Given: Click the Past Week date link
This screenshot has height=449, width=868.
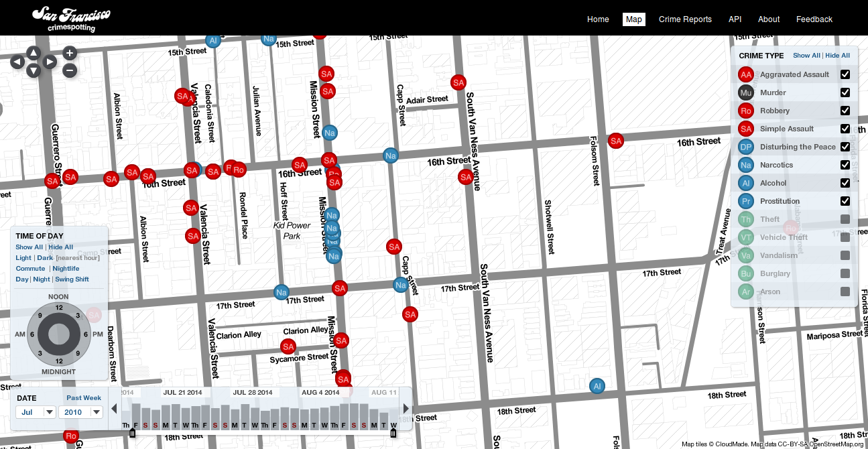Looking at the screenshot, I should click(84, 398).
